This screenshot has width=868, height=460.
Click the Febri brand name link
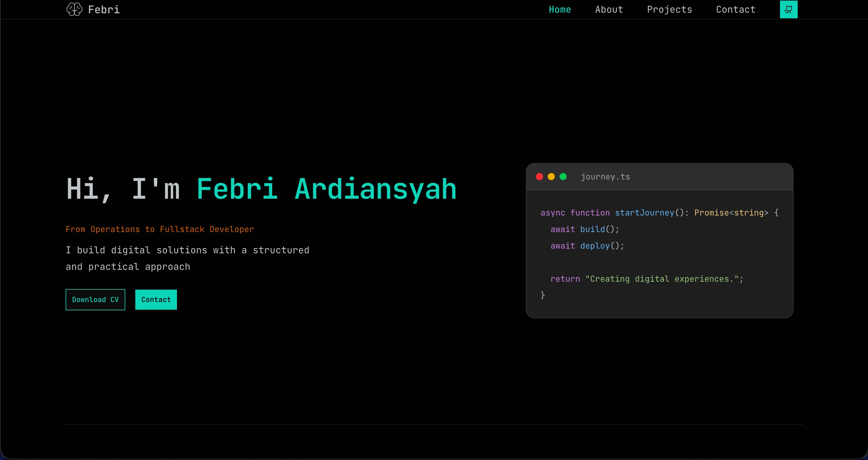tap(104, 9)
